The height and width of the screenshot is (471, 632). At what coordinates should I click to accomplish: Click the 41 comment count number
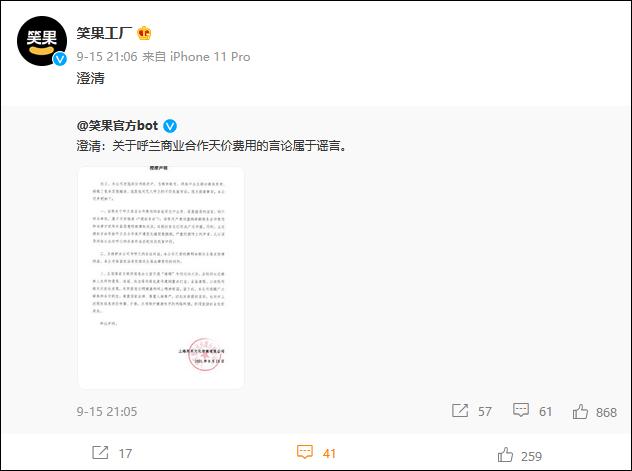(x=329, y=453)
